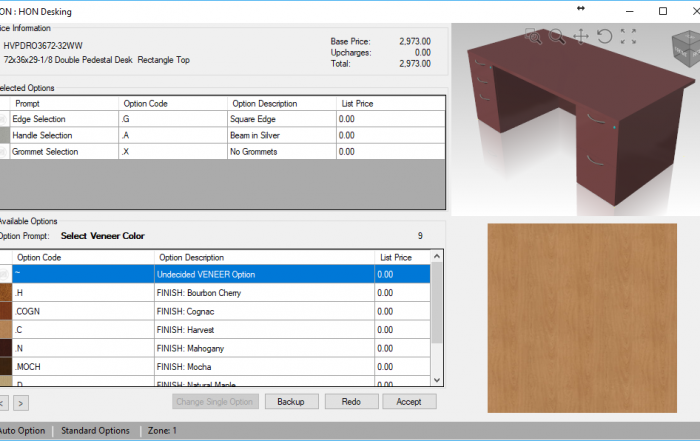Accept the selected options

coord(409,402)
